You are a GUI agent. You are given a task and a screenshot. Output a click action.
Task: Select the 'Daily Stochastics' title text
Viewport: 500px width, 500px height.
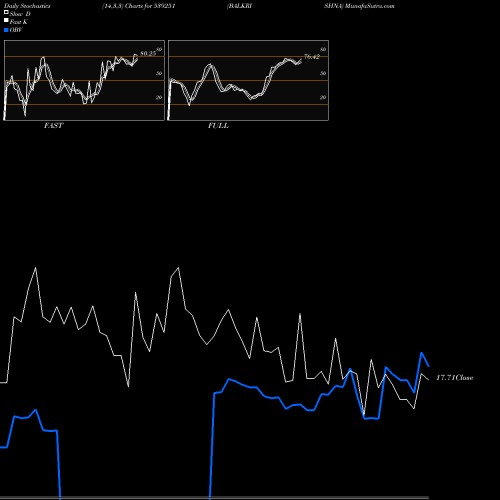[x=27, y=6]
